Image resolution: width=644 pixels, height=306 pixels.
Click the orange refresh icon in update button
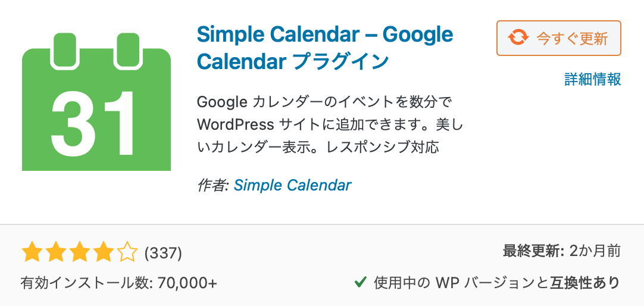(x=517, y=39)
